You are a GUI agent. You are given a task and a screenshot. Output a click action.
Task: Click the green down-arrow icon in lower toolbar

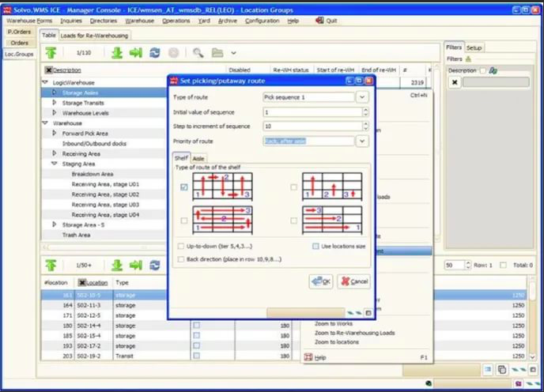117,266
